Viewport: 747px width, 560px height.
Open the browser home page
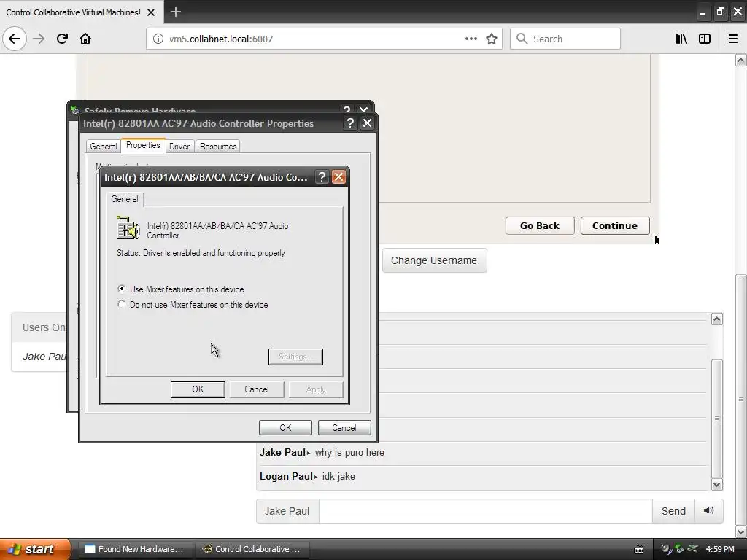point(85,39)
